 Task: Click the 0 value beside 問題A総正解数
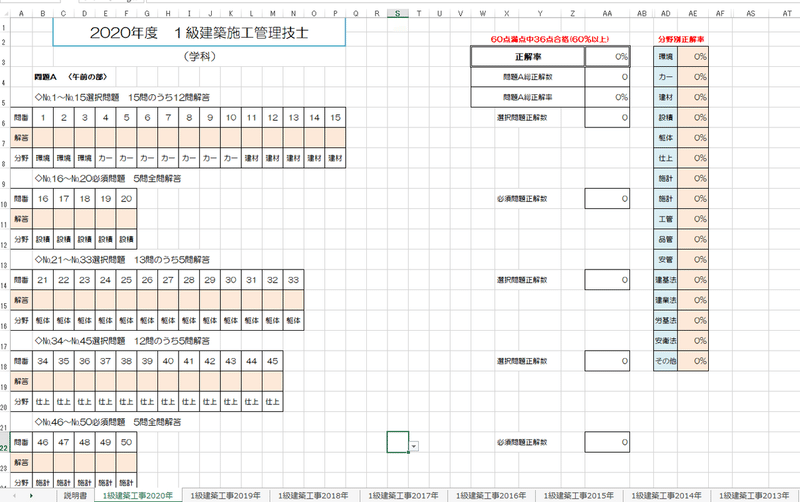point(607,77)
